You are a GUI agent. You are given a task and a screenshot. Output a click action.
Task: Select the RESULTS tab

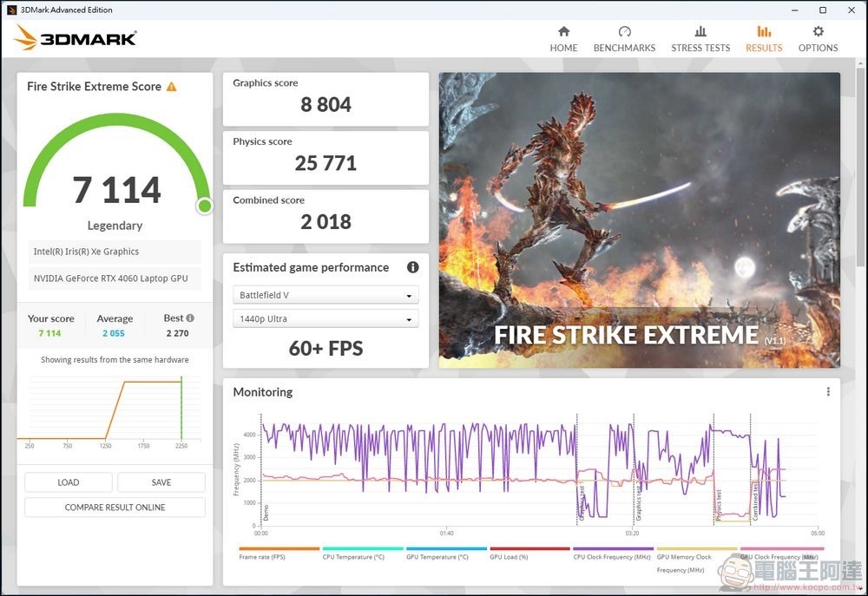764,39
